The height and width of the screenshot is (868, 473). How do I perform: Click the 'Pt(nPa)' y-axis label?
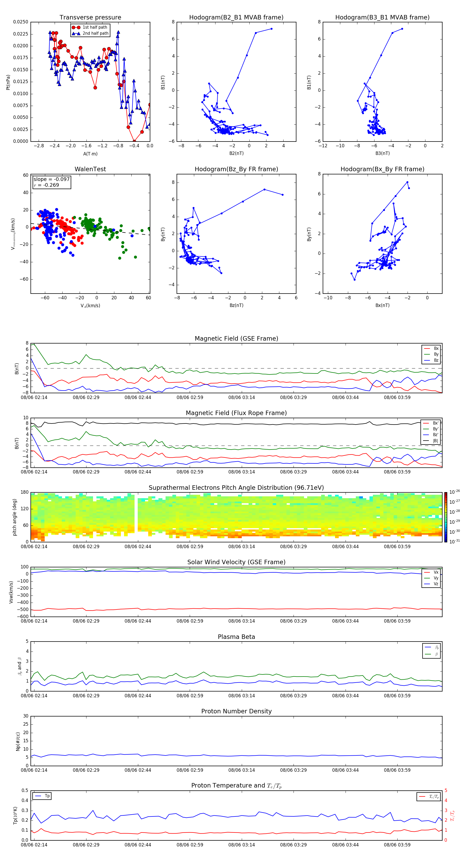tap(8, 82)
